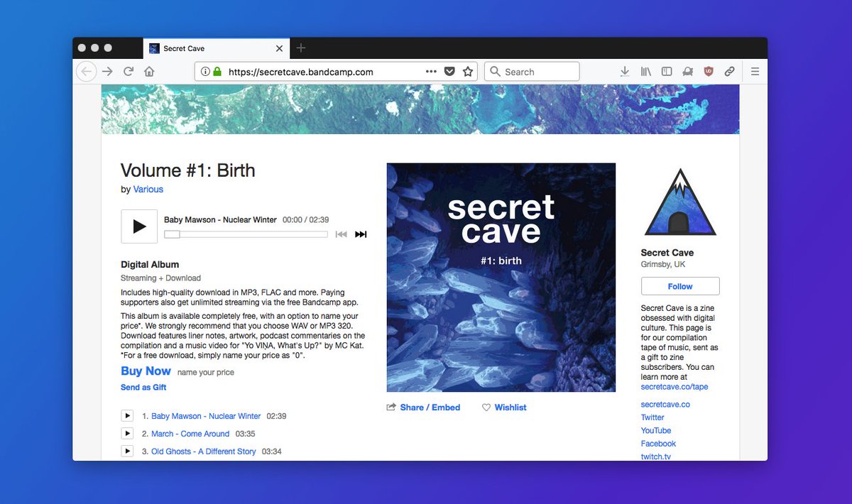Screen dimensions: 852x504
Task: Open secretcave.co/tape link
Action: coord(674,387)
